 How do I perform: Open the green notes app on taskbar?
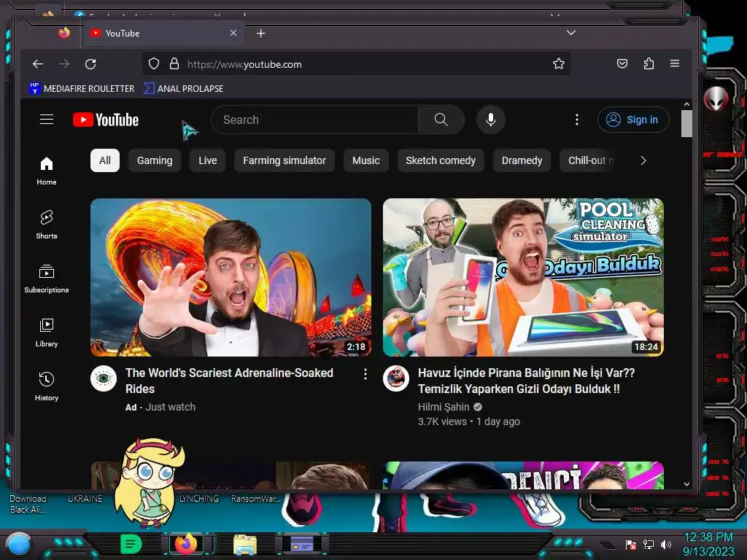coord(131,544)
